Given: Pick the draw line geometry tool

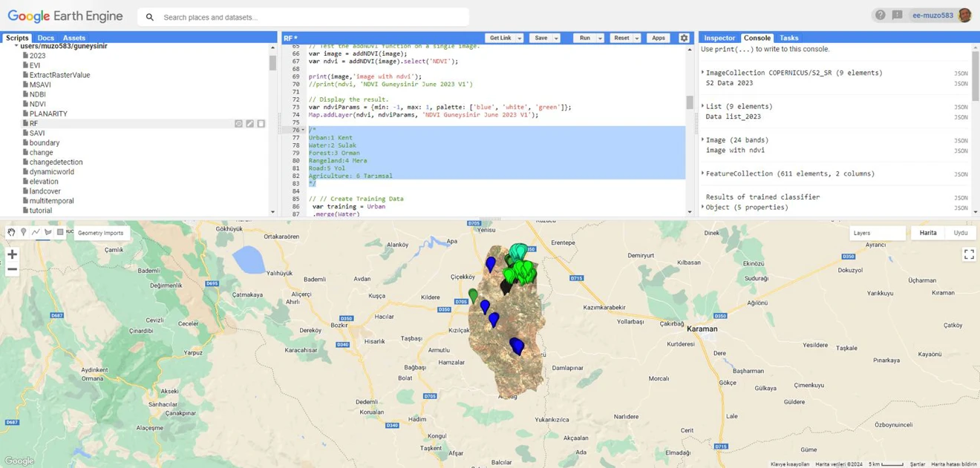Looking at the screenshot, I should (x=36, y=232).
